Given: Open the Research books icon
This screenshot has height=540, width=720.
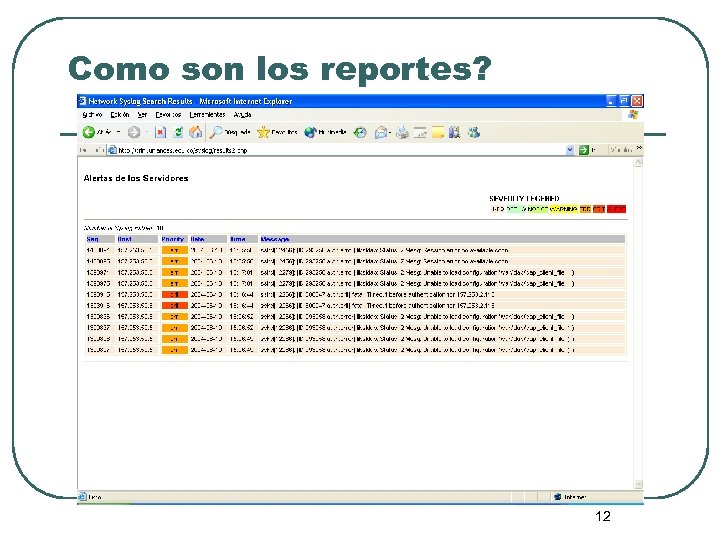Looking at the screenshot, I should tap(455, 133).
